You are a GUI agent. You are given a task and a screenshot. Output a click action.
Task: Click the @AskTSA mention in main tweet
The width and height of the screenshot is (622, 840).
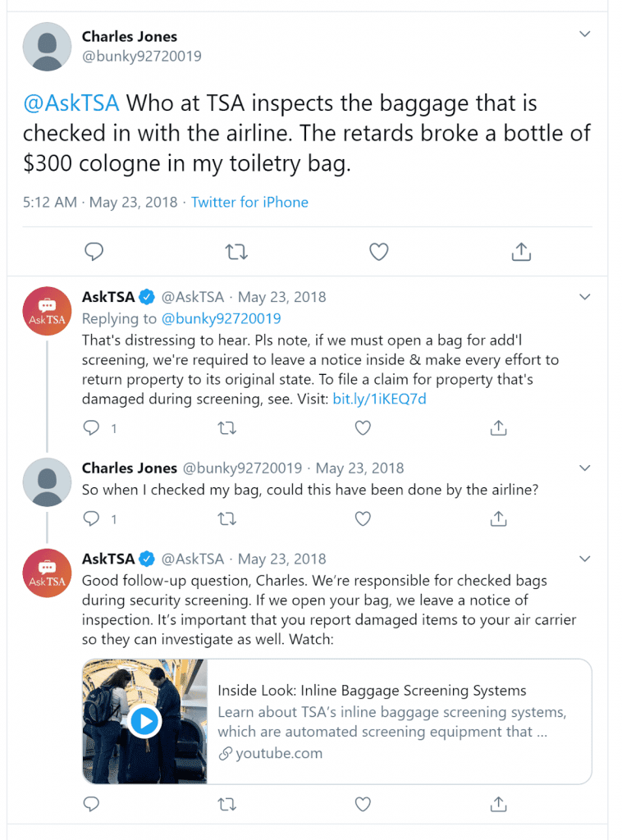point(71,103)
